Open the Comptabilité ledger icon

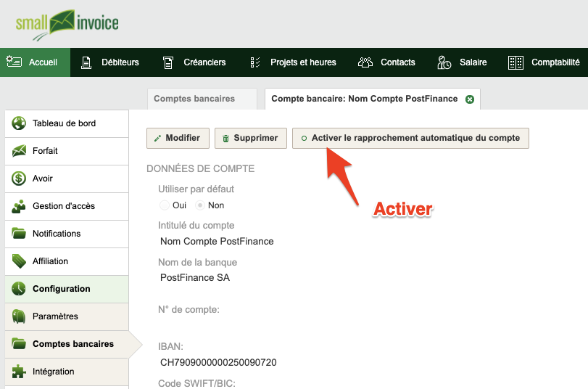click(515, 62)
